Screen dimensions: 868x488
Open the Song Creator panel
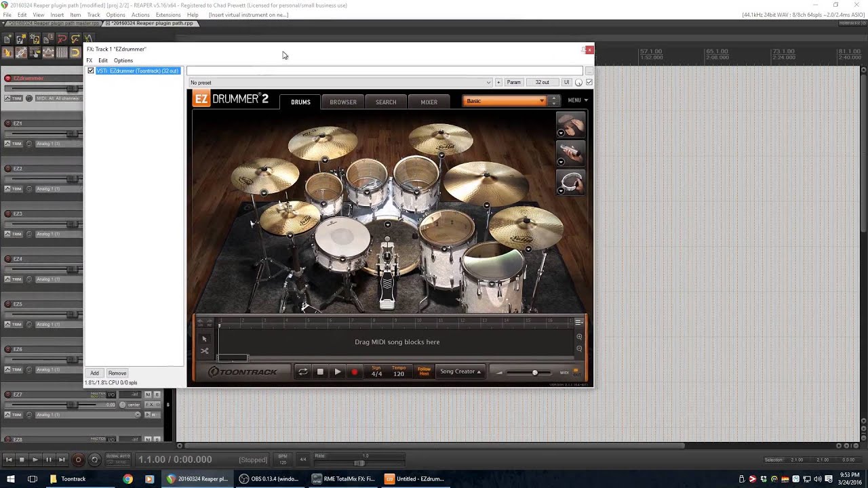460,371
